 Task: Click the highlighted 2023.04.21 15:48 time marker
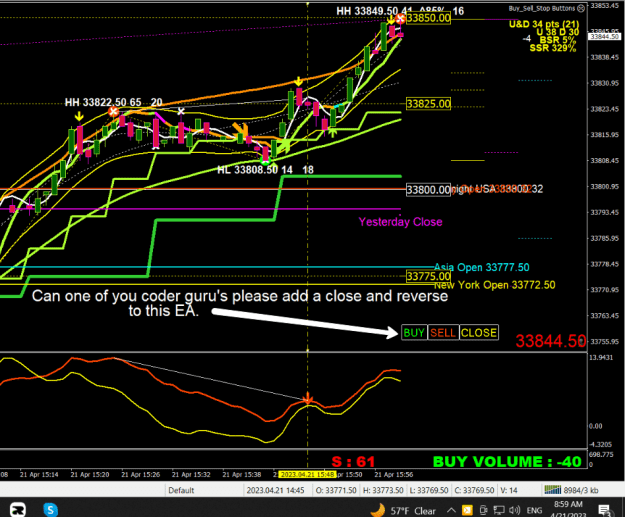point(307,474)
